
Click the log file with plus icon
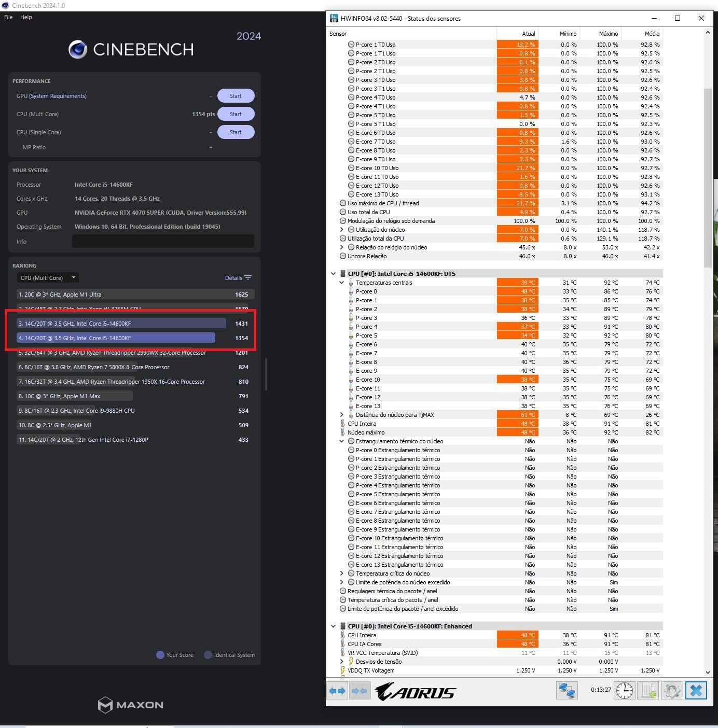tap(648, 691)
